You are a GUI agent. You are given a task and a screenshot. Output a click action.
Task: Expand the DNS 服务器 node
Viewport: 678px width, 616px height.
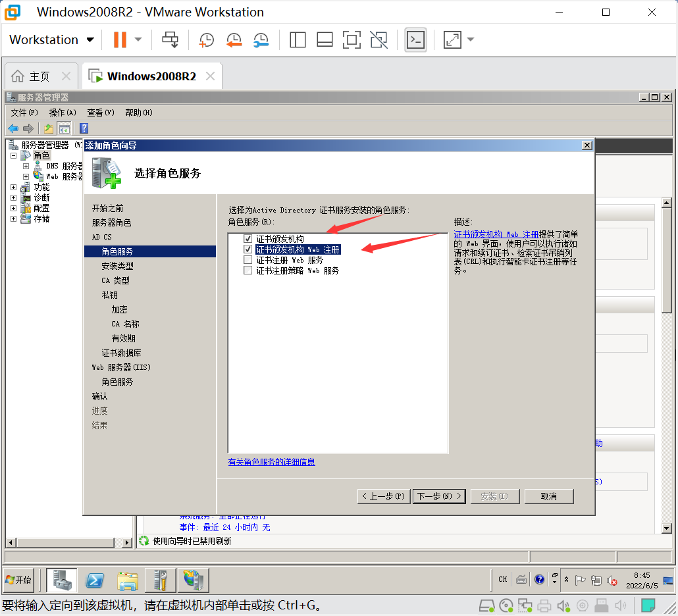click(26, 166)
